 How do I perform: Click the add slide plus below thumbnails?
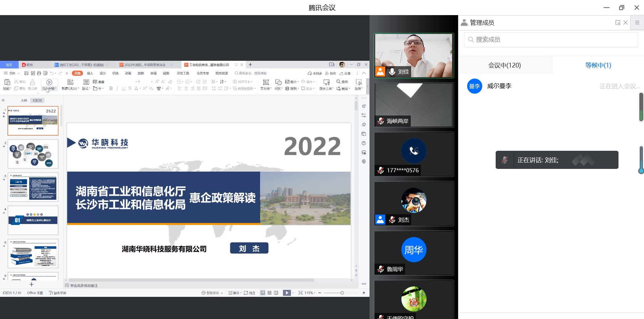point(32,284)
